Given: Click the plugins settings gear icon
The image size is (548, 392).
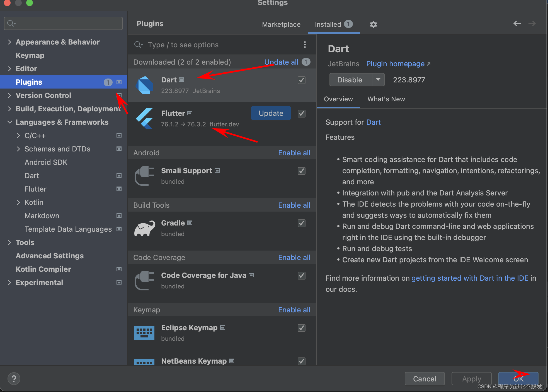Looking at the screenshot, I should click(x=373, y=24).
